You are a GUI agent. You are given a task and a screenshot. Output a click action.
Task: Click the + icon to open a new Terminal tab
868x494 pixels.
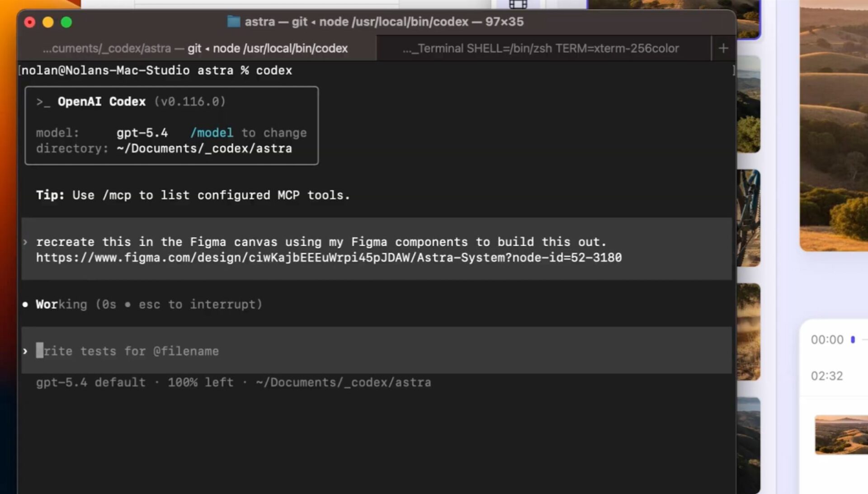point(722,48)
